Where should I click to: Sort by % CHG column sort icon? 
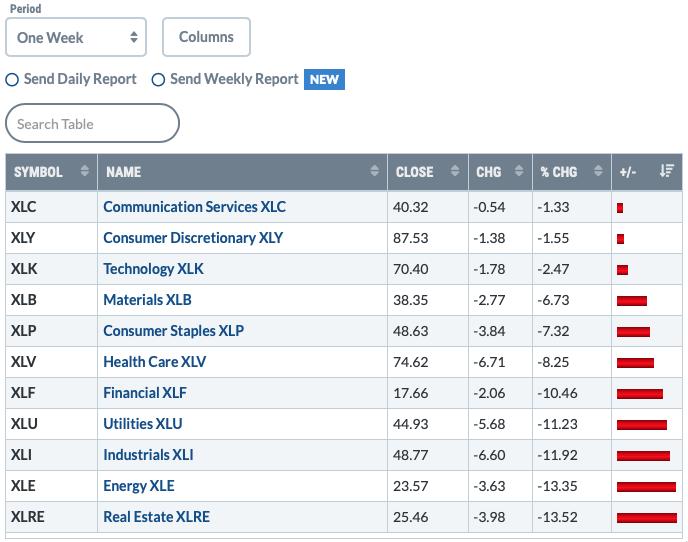pos(598,171)
